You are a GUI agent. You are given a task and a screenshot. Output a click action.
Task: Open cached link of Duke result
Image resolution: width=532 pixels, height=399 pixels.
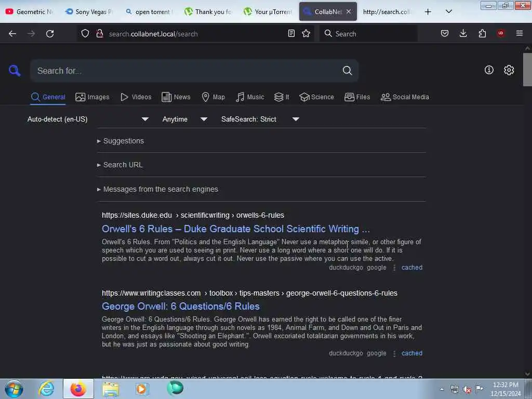click(412, 268)
